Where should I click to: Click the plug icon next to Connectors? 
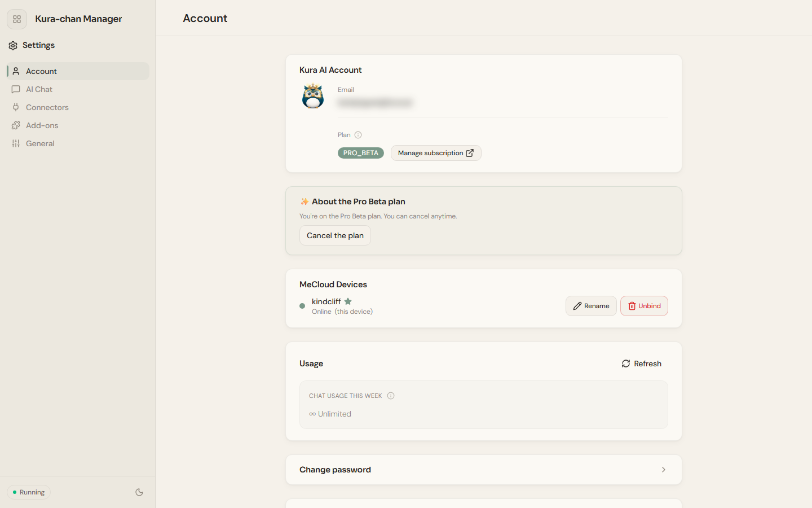[x=16, y=107]
